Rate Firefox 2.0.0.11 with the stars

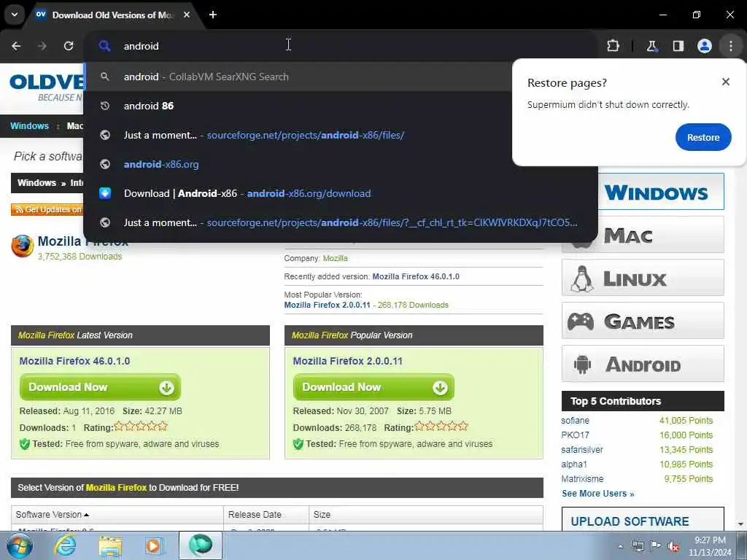(441, 426)
